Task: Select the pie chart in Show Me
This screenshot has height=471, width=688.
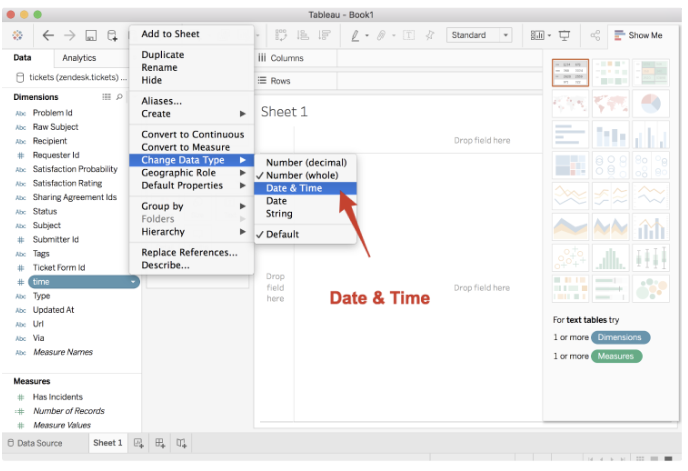Action: click(x=651, y=104)
